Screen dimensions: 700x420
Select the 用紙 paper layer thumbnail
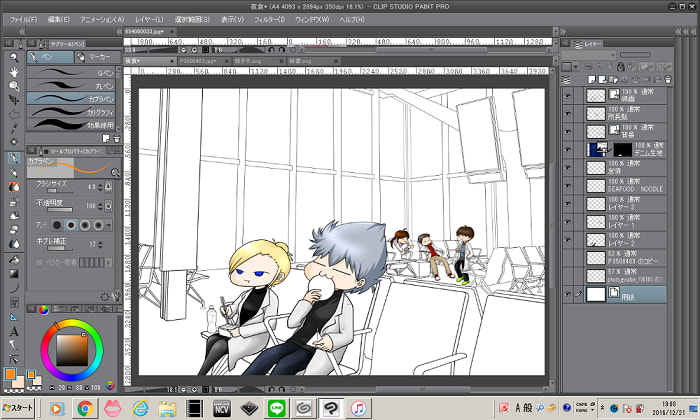pyautogui.click(x=596, y=294)
